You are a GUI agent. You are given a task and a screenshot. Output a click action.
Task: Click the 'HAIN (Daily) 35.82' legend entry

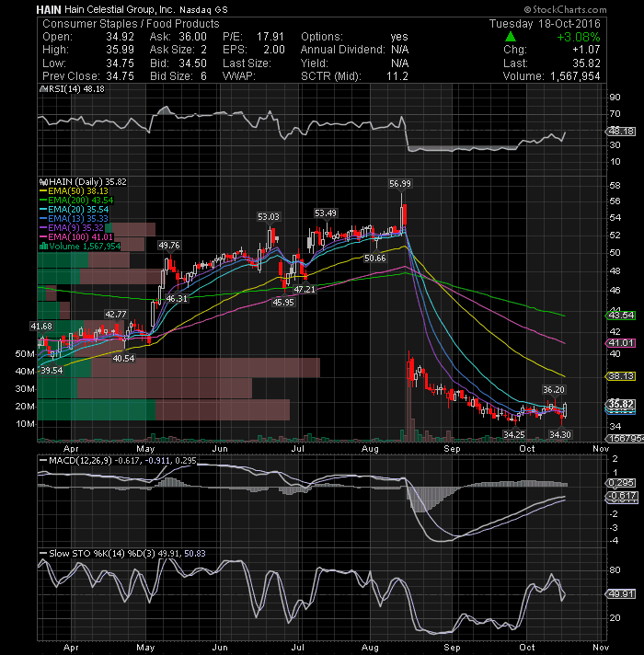87,182
